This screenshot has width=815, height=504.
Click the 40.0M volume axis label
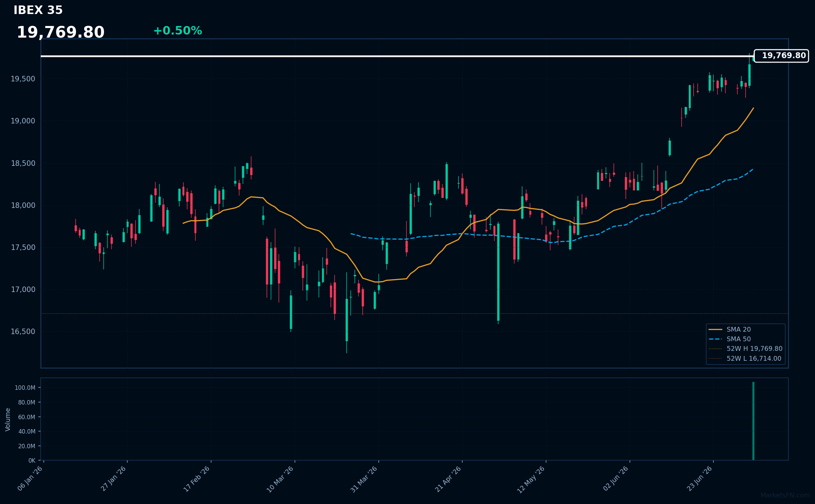27,432
